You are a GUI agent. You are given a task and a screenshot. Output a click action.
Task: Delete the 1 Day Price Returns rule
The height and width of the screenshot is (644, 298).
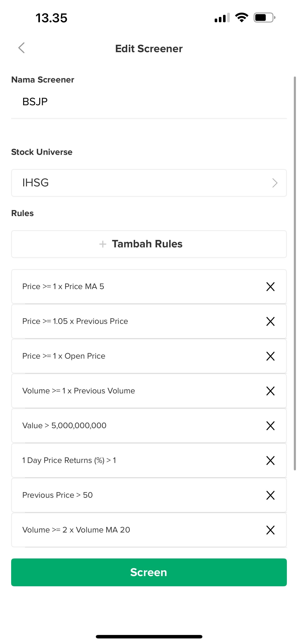pos(270,460)
